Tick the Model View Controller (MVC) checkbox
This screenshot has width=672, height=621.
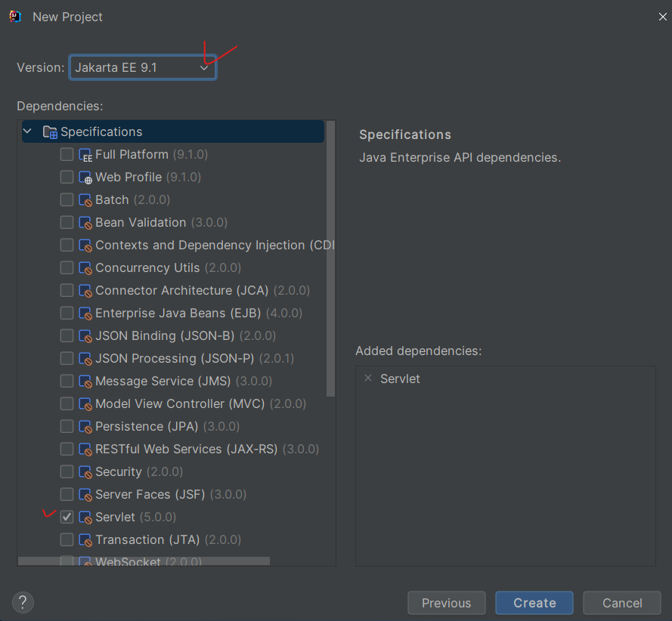click(x=67, y=403)
